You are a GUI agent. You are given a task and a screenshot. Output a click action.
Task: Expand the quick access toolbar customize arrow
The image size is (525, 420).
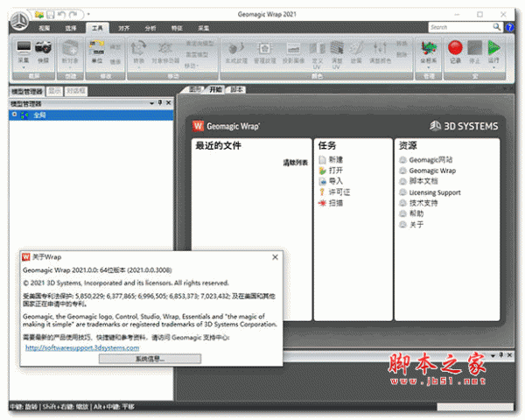click(88, 14)
